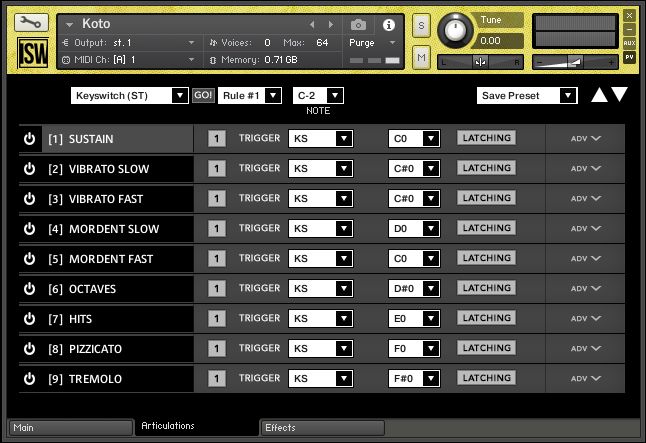Toggle power for MORDENT SLOW articulation
646x443 pixels.
(x=29, y=229)
